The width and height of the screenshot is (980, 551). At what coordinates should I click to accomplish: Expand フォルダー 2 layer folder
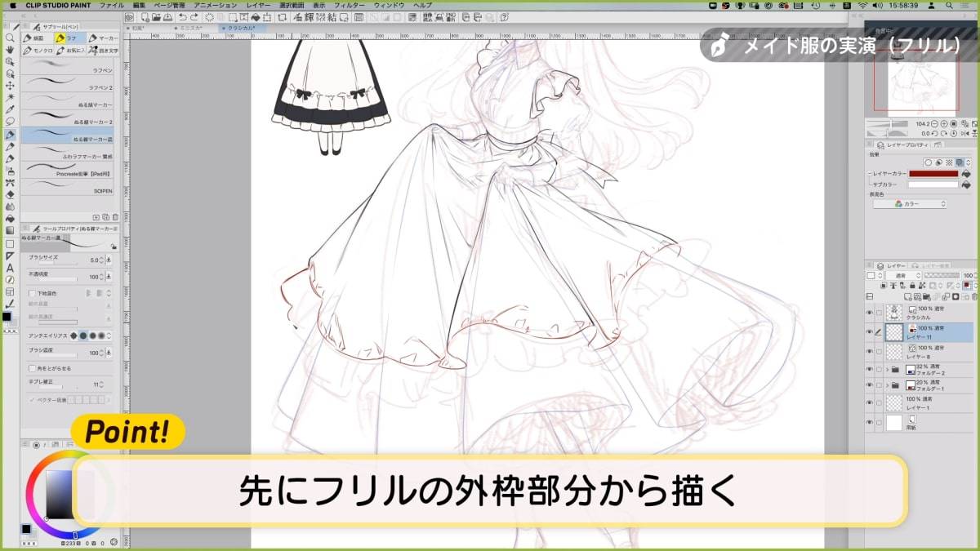(888, 370)
